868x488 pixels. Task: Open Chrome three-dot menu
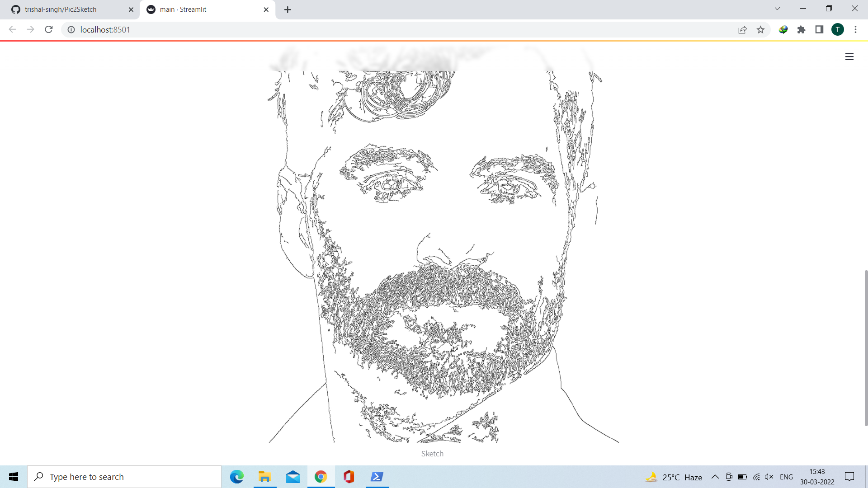tap(855, 30)
